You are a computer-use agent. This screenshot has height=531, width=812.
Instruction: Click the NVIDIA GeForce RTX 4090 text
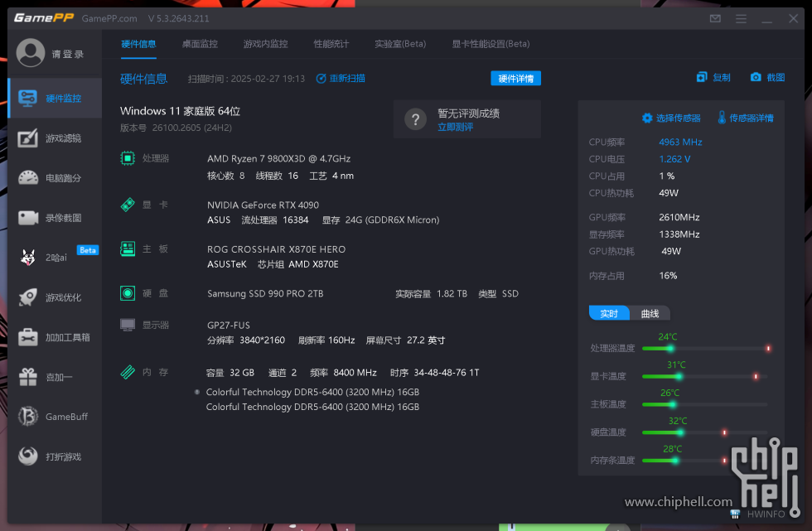(x=263, y=205)
